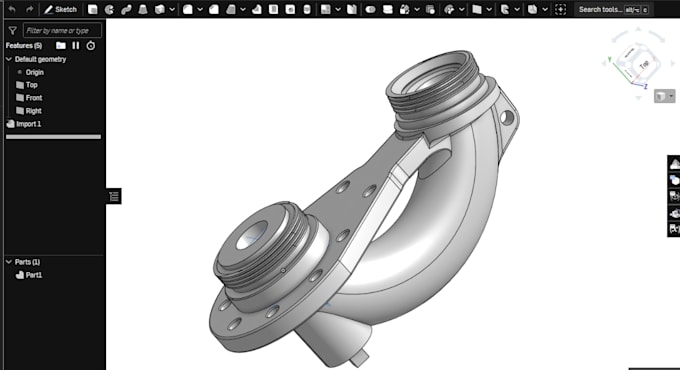Select the Revolve tool
Screen dimensions: 680x370
point(109,9)
